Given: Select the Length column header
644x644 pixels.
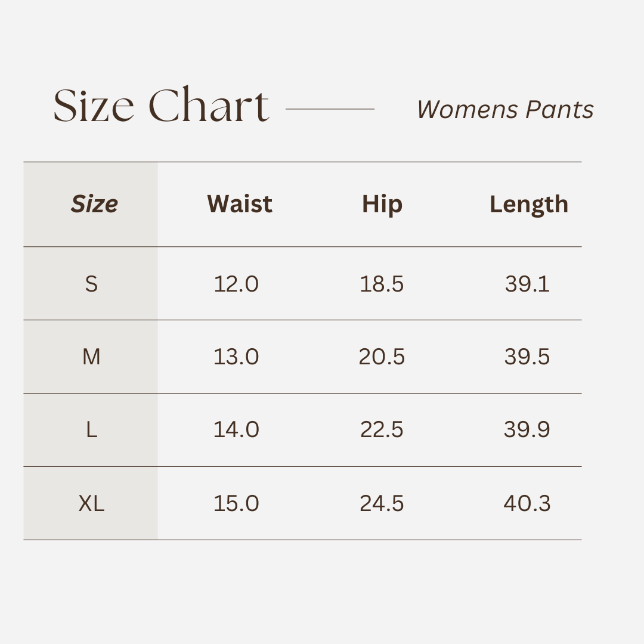Looking at the screenshot, I should pyautogui.click(x=528, y=205).
